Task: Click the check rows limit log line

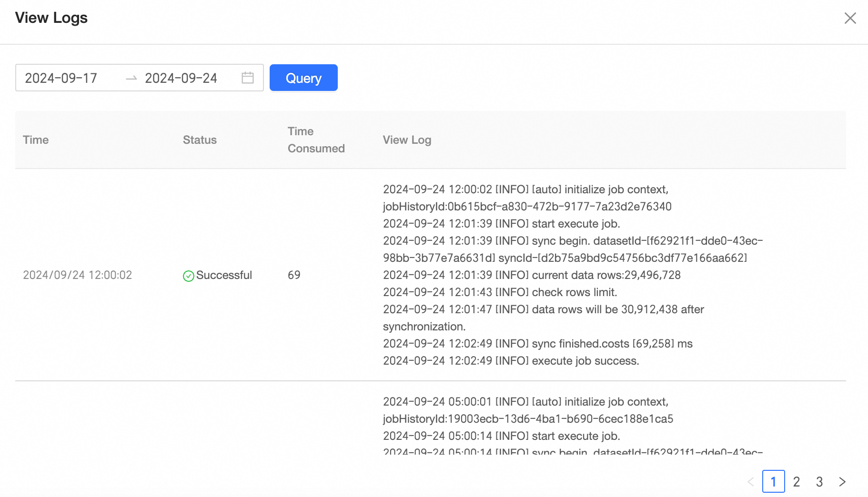Action: 500,292
